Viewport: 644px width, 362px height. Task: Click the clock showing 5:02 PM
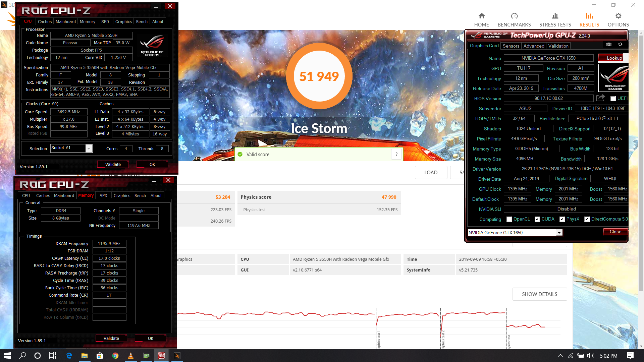coord(608,356)
